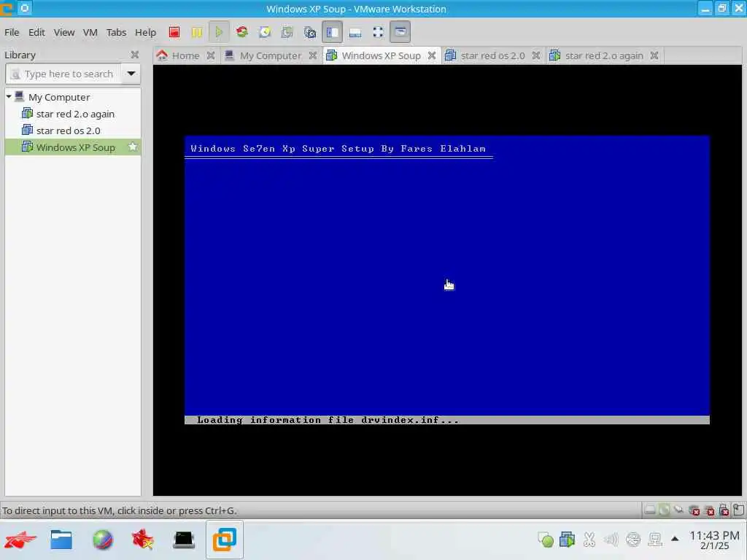Launch the web browser globe icon
Screen dimensions: 747x560
point(103,540)
